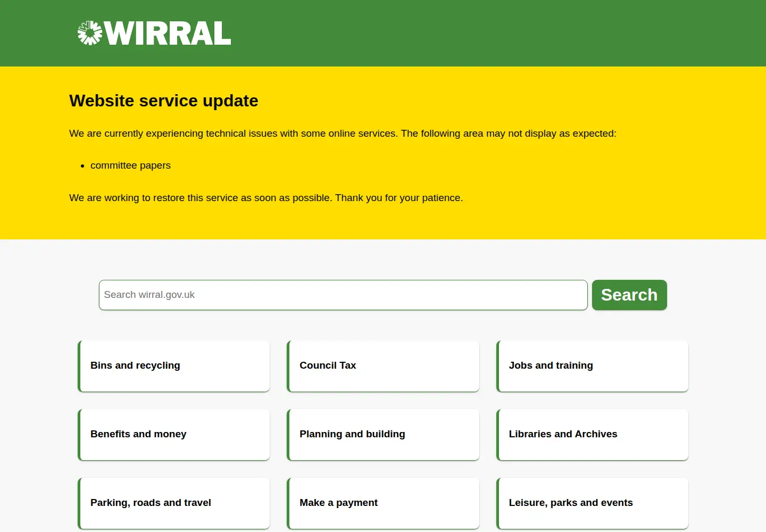Image resolution: width=766 pixels, height=532 pixels.
Task: Click the Wirral council logo
Action: click(x=154, y=33)
